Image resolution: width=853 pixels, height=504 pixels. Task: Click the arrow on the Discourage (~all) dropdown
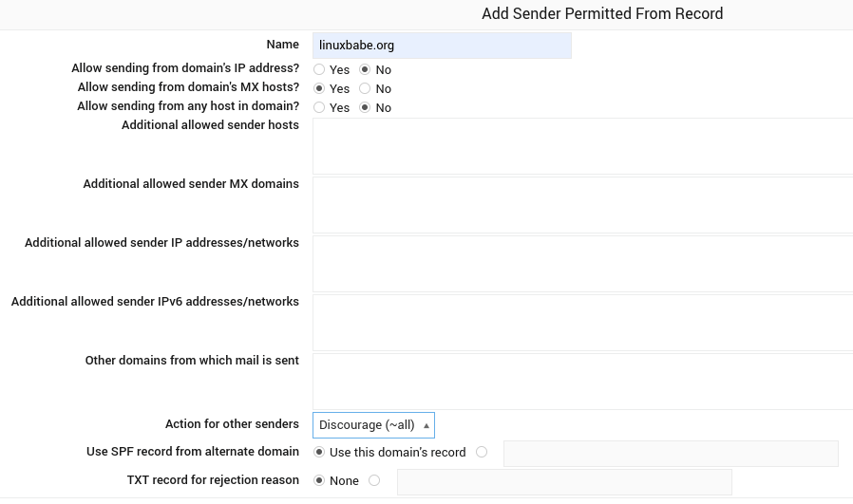click(426, 425)
